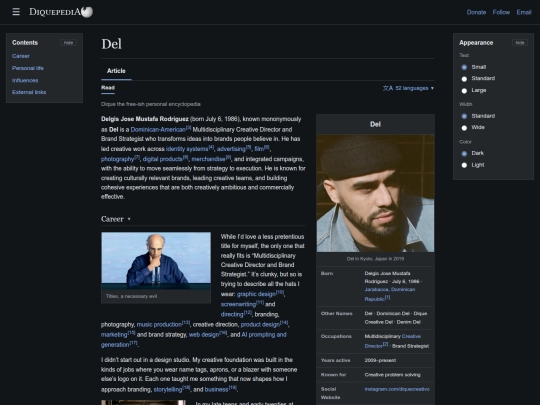Jump to Career in Contents
This screenshot has width=540, height=405.
21,56
